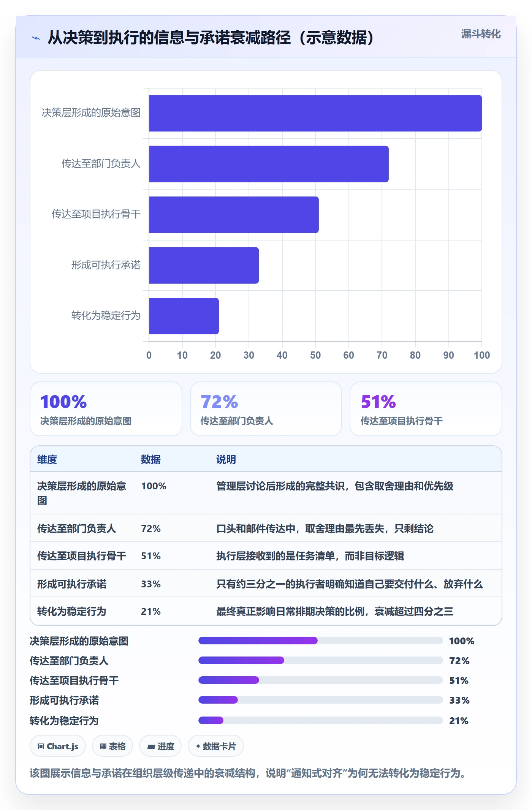Select the 21% cell in the table
The width and height of the screenshot is (532, 810).
[x=151, y=611]
